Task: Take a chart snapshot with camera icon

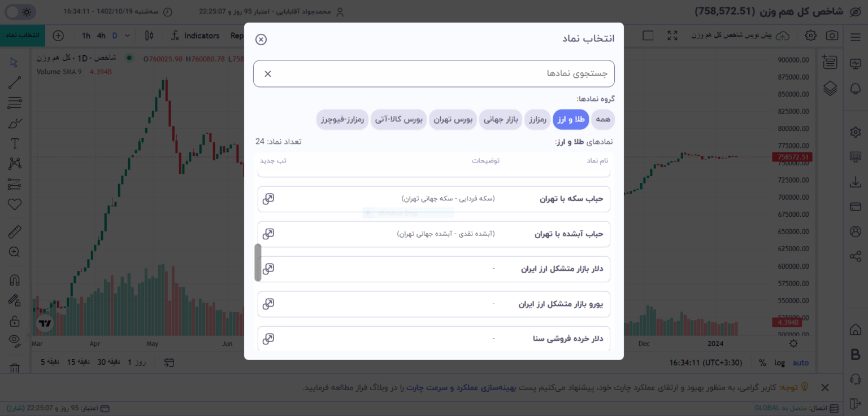Action: click(x=832, y=36)
